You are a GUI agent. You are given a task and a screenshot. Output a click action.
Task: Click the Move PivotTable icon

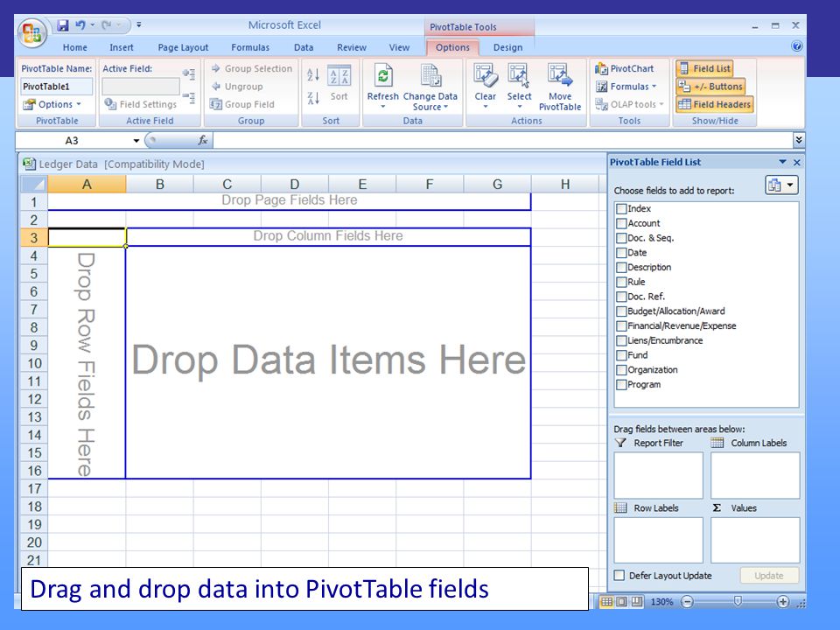coord(560,75)
